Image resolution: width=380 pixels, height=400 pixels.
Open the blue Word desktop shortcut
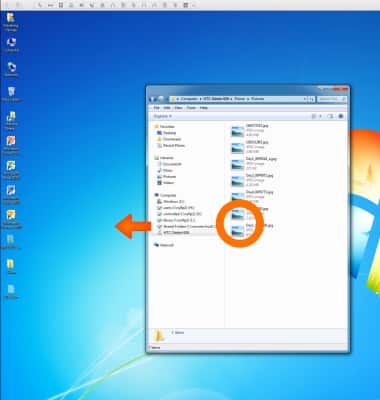coord(11,193)
